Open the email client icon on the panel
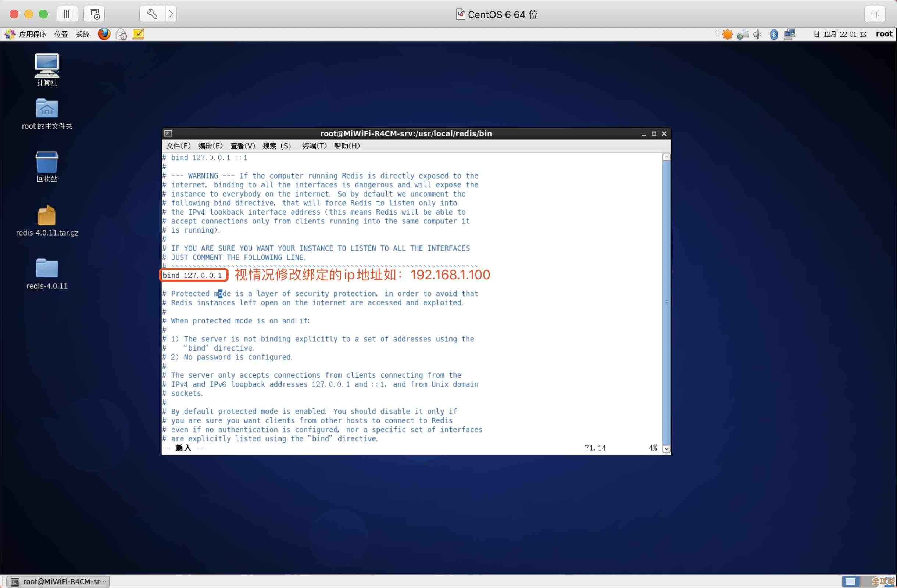Image resolution: width=897 pixels, height=588 pixels. pyautogui.click(x=121, y=34)
